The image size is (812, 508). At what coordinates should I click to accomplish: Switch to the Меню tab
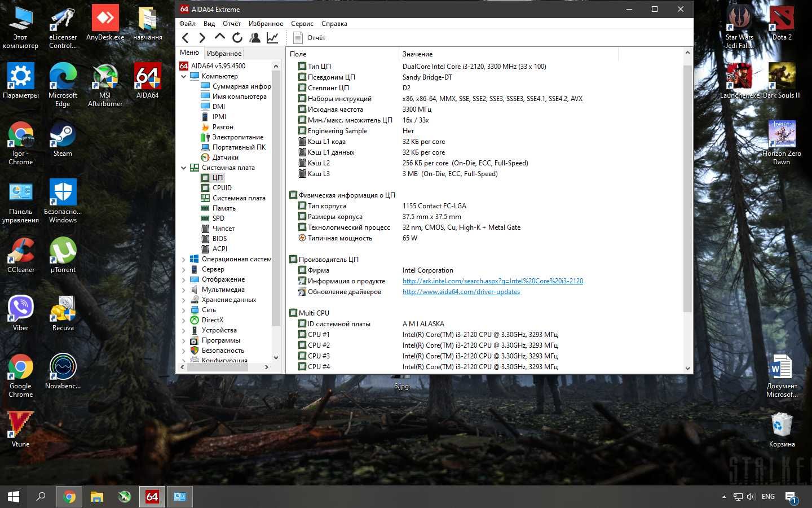(189, 52)
